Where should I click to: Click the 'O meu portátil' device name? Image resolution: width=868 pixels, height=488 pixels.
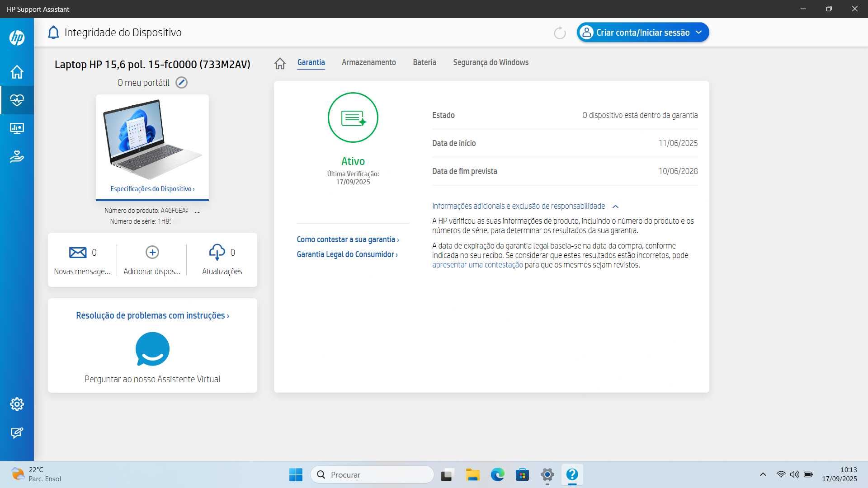(143, 83)
